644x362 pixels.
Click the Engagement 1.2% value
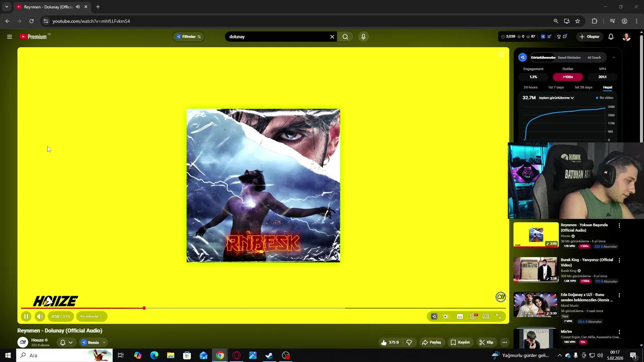[x=533, y=77]
